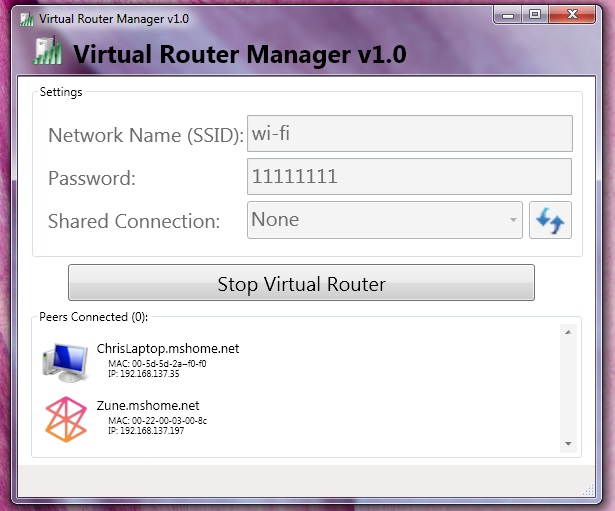Screen dimensions: 615x511
Task: Click the window resize grip at the corner
Action: (x=588, y=490)
